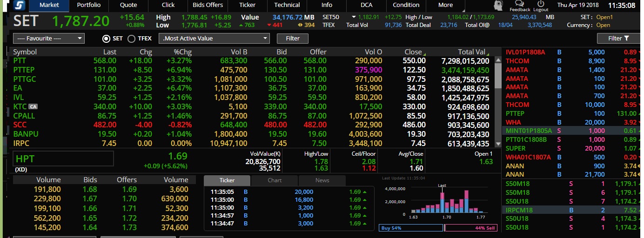Click the Symbol column header
This screenshot has height=238, width=644.
(25, 52)
